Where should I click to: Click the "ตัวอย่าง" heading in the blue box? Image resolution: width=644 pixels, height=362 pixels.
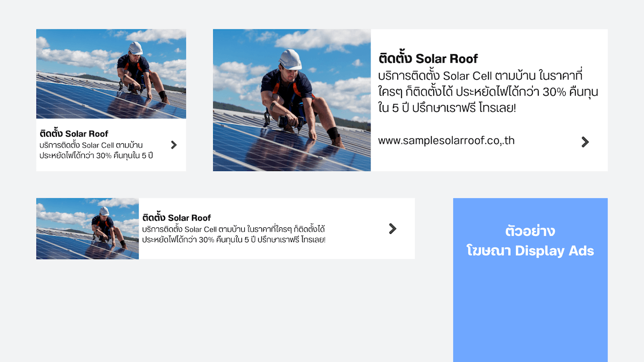530,232
